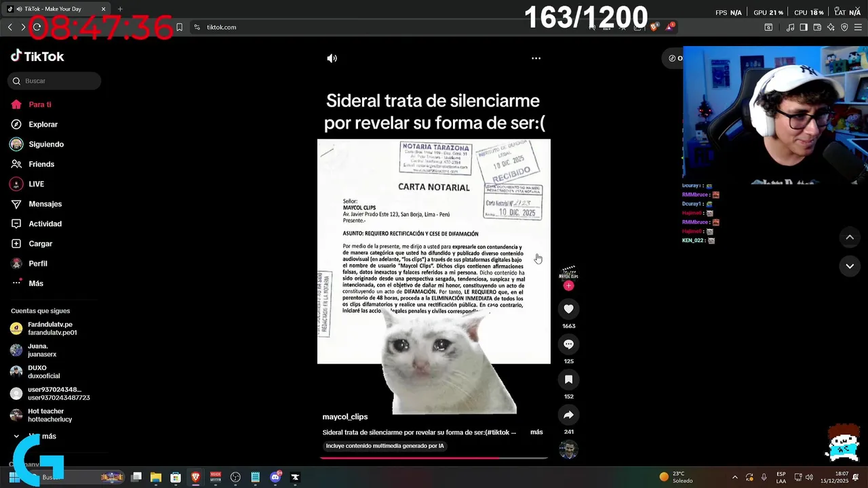Click the TikTok logo
Screen dimensions: 868x488
[37, 56]
